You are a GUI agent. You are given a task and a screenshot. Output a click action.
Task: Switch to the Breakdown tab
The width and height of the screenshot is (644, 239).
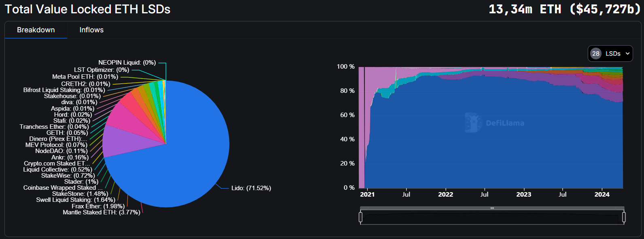(36, 30)
